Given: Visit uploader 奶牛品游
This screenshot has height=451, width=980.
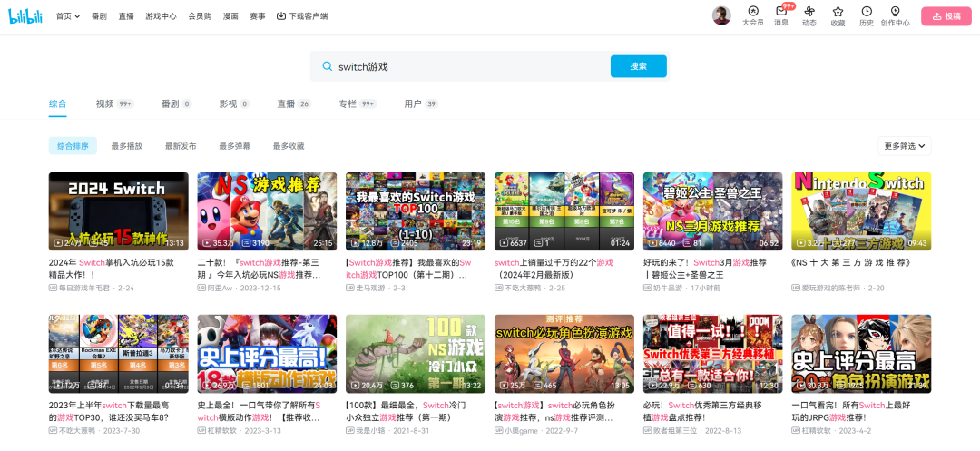Looking at the screenshot, I should click(x=668, y=288).
